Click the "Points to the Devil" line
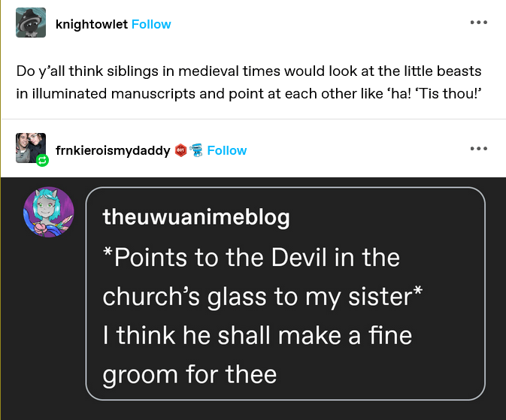The height and width of the screenshot is (420, 506). [x=250, y=258]
